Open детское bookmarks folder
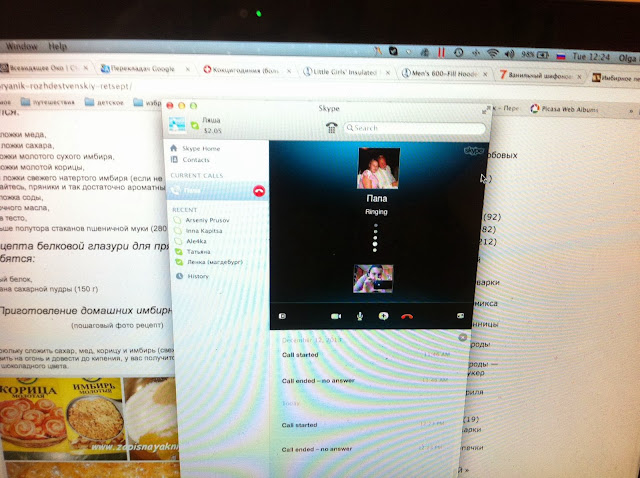 (x=104, y=102)
